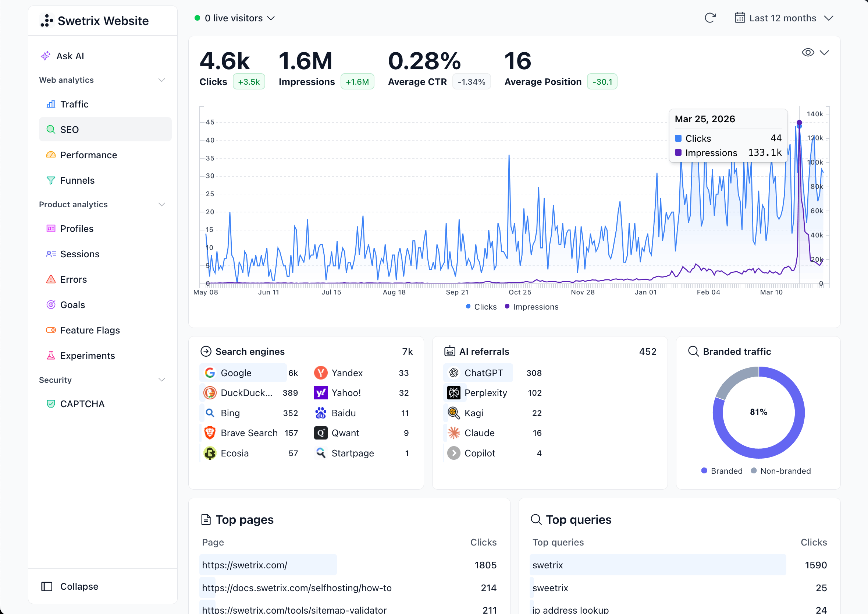Click the Feature Flags toggle icon
This screenshot has width=868, height=614.
coord(51,330)
